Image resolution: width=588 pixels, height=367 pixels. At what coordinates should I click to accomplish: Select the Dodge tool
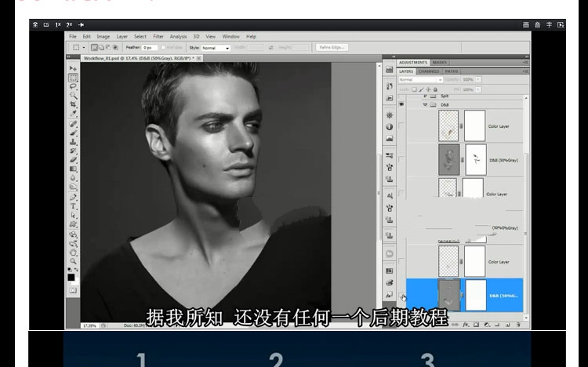73,187
